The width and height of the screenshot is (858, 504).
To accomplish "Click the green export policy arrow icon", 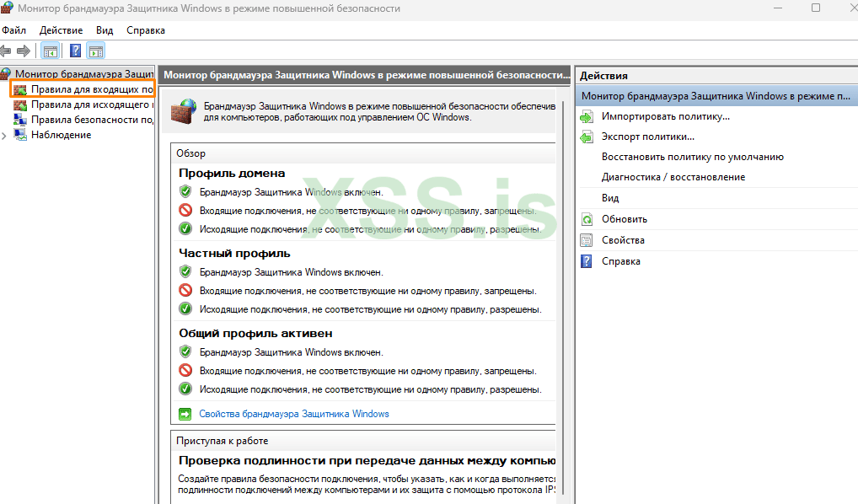I will click(x=587, y=137).
